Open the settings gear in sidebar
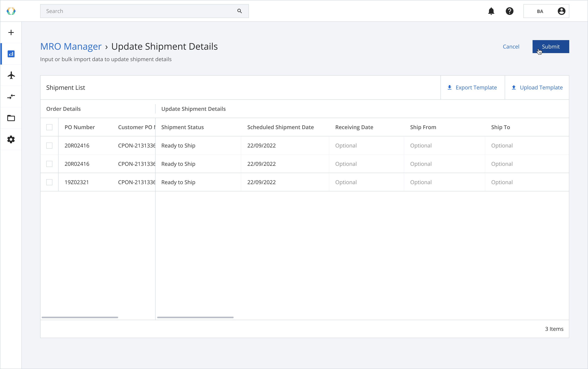Viewport: 588px width, 369px height. tap(11, 139)
